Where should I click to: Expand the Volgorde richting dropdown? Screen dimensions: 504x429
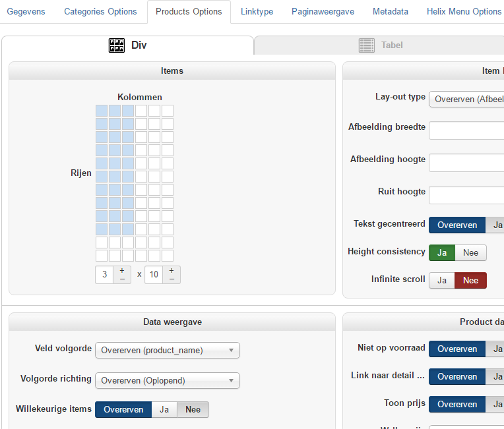[168, 380]
